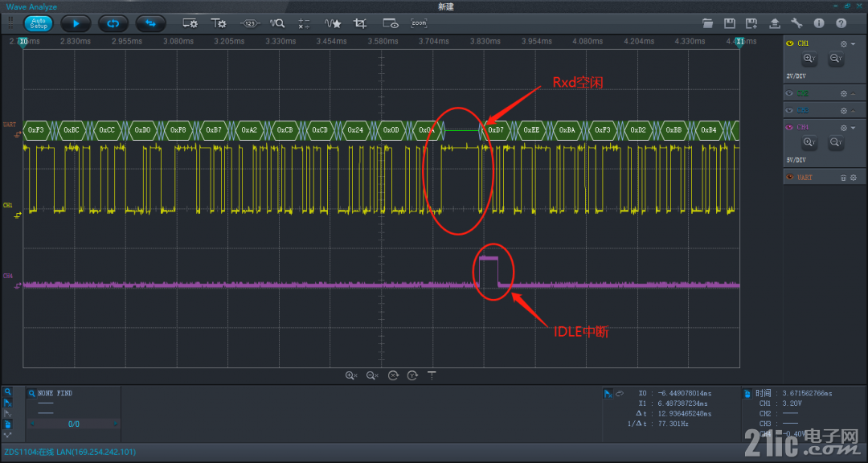Screen dimensions: 868x463
Task: Open CH1 settings gear
Action: click(844, 43)
